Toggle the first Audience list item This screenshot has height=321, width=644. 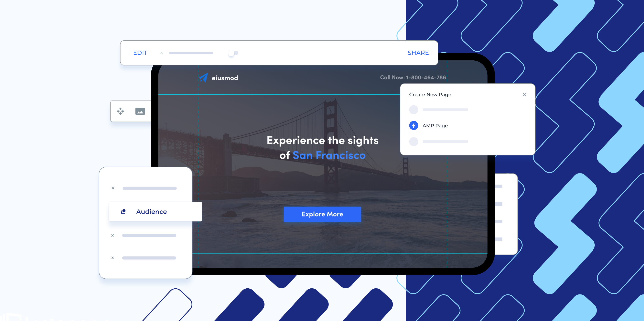coord(113,188)
